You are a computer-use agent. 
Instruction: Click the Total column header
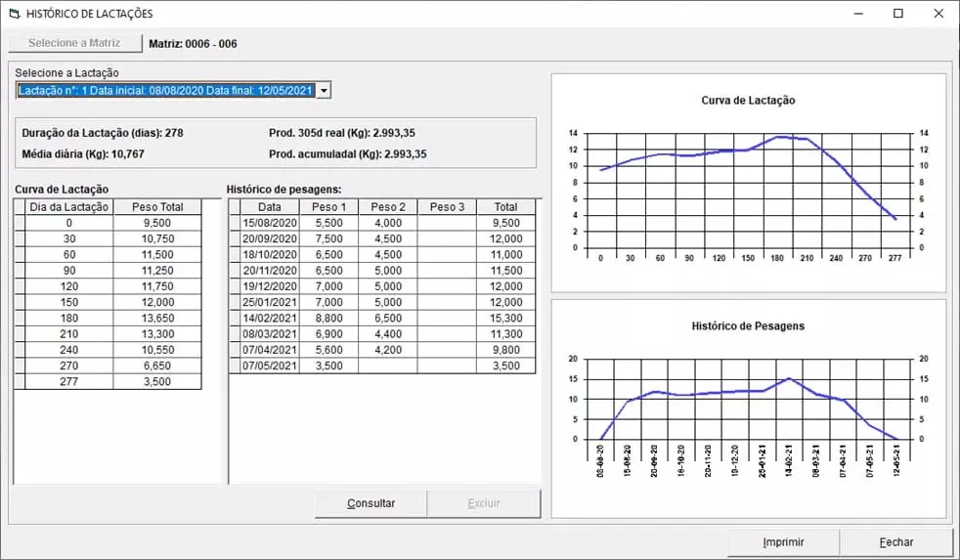click(x=505, y=207)
